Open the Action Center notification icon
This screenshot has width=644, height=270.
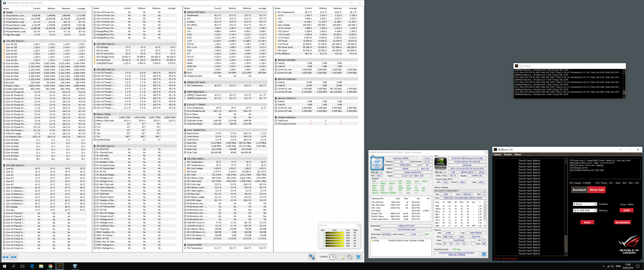(x=638, y=266)
